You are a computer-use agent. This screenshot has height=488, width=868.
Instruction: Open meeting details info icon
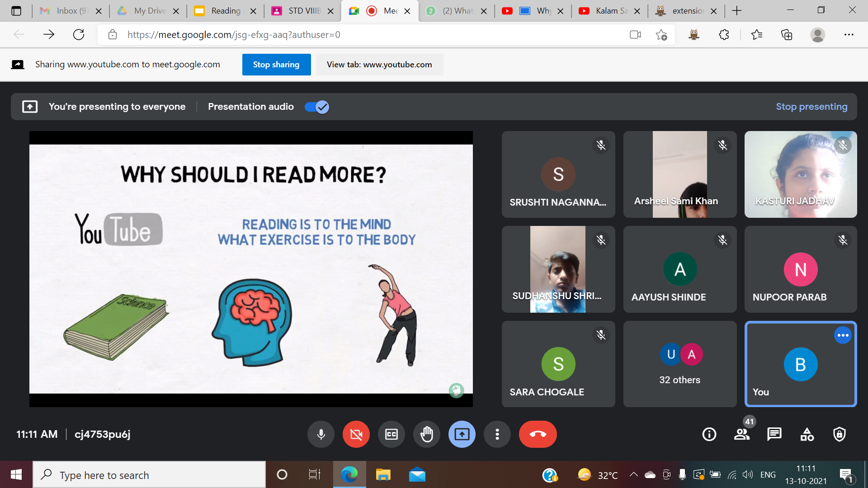coord(709,434)
